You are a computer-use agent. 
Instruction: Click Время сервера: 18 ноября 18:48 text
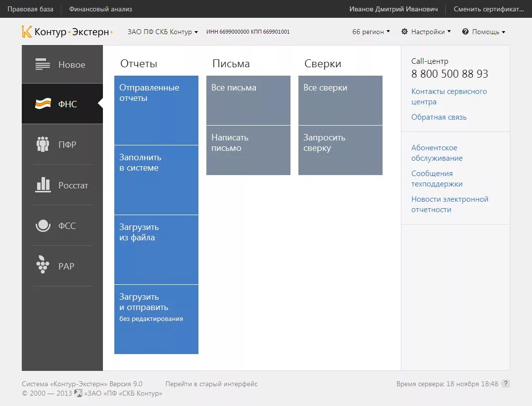pyautogui.click(x=447, y=384)
